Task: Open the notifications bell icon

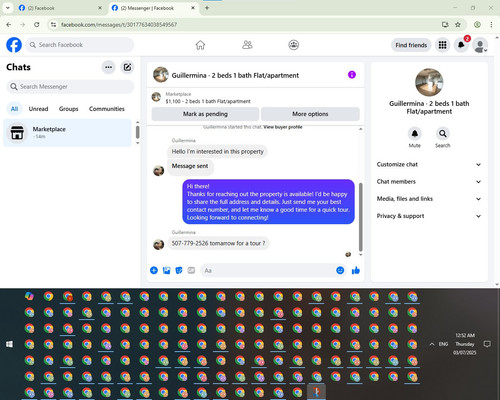Action: pyautogui.click(x=461, y=45)
